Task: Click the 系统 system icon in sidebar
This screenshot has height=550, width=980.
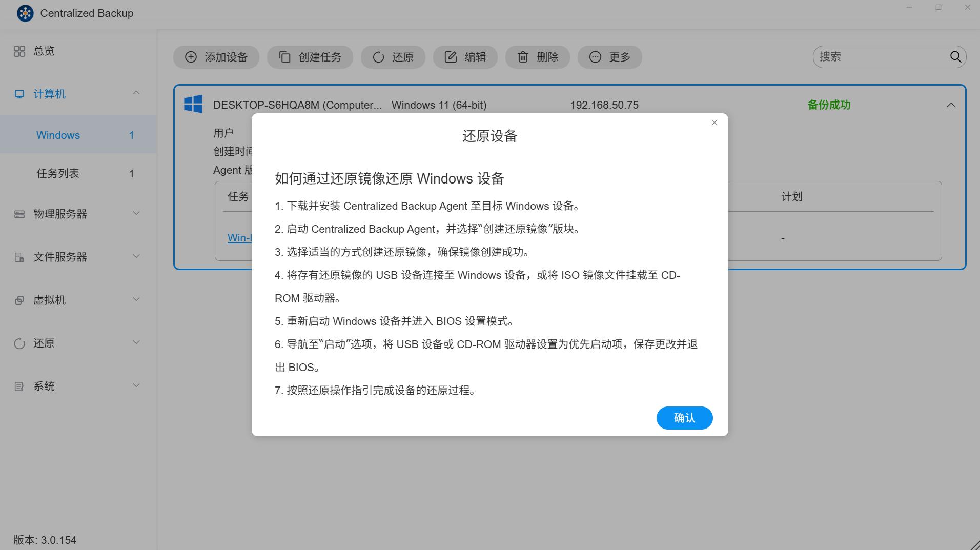Action: point(19,386)
